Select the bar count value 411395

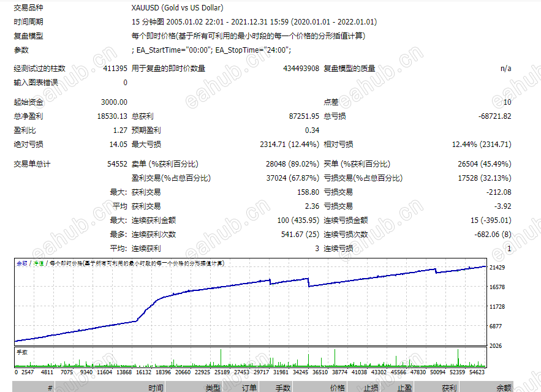coord(115,69)
